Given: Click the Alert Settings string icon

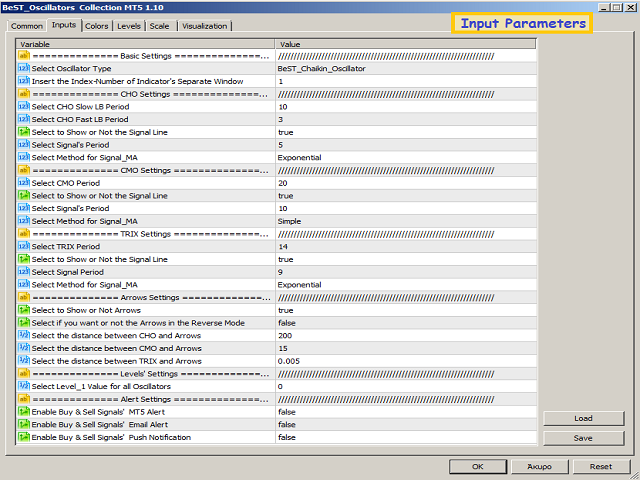Looking at the screenshot, I should tap(24, 399).
